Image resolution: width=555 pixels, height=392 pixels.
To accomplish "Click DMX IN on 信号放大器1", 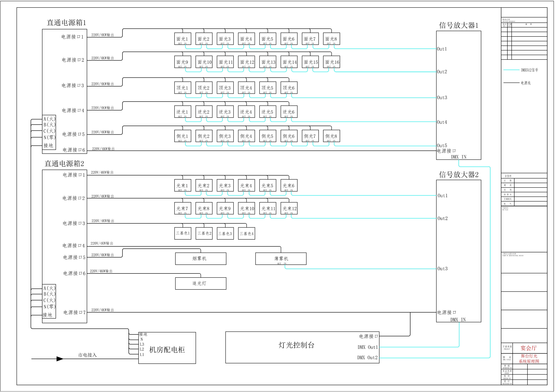I will tap(459, 157).
